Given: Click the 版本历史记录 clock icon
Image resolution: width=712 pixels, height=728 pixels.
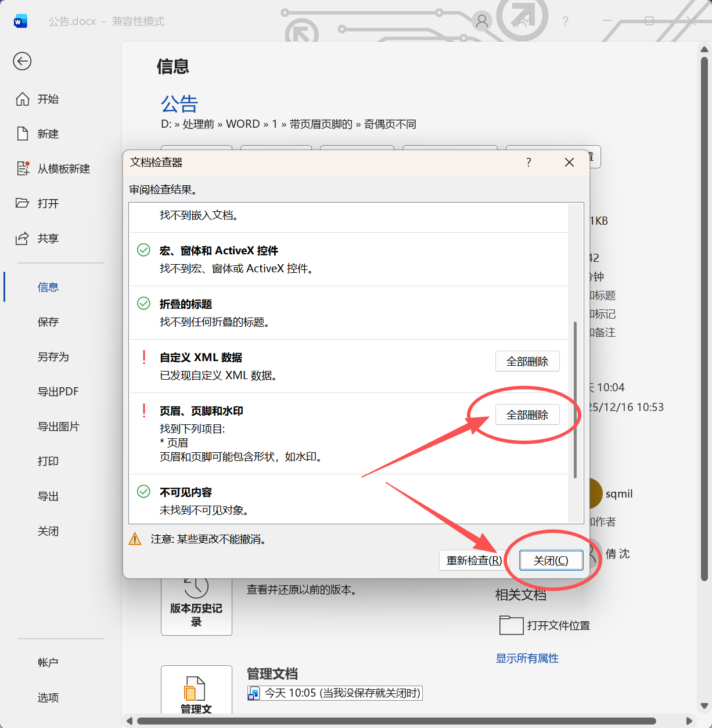Looking at the screenshot, I should click(196, 588).
